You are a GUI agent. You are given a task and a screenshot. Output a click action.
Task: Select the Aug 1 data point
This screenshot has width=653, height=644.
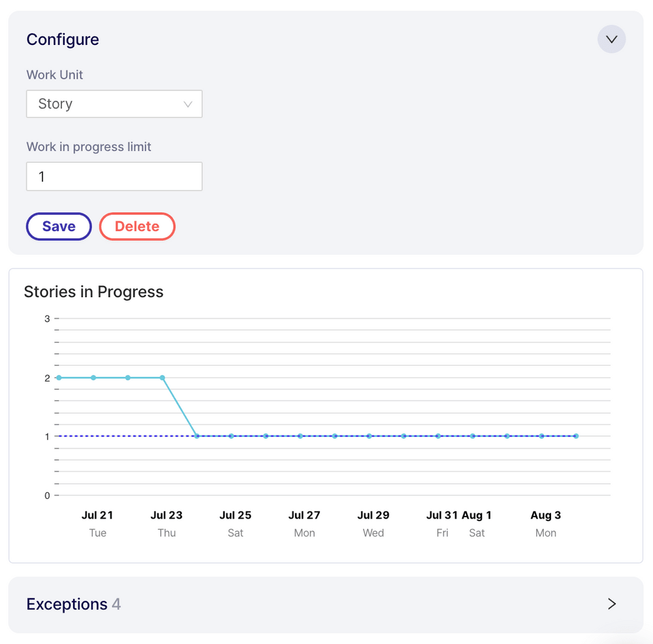point(473,436)
